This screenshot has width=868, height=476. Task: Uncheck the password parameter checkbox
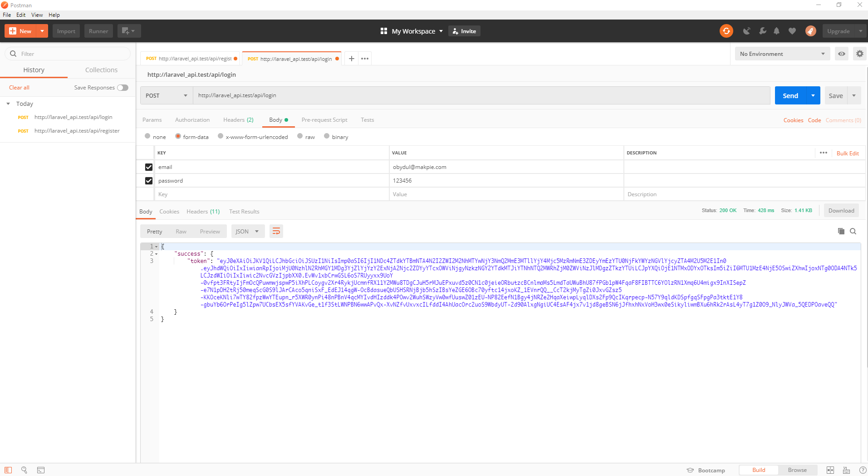(x=148, y=181)
